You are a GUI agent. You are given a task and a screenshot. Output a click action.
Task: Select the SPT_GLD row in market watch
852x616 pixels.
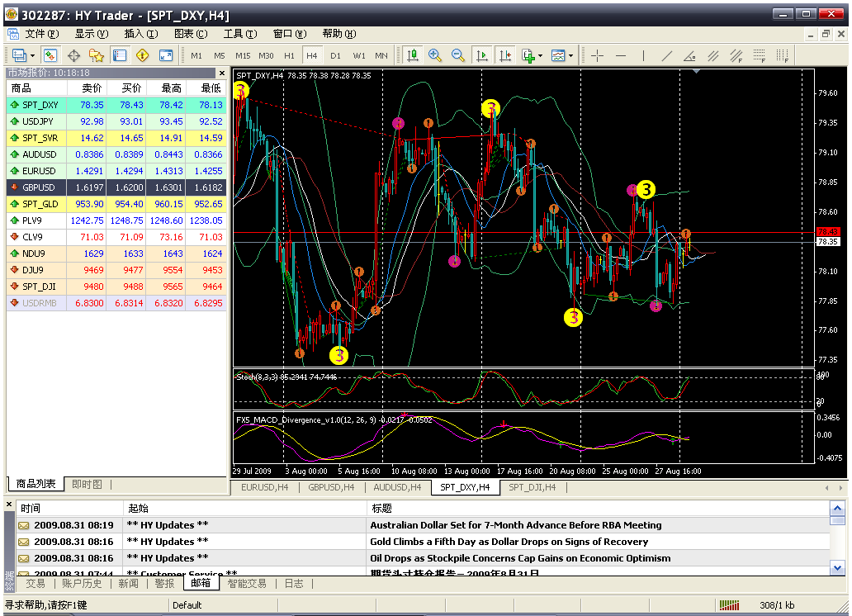tap(117, 204)
